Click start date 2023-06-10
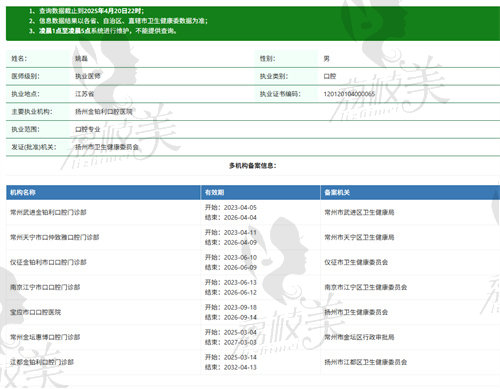This screenshot has width=500, height=389. (240, 257)
